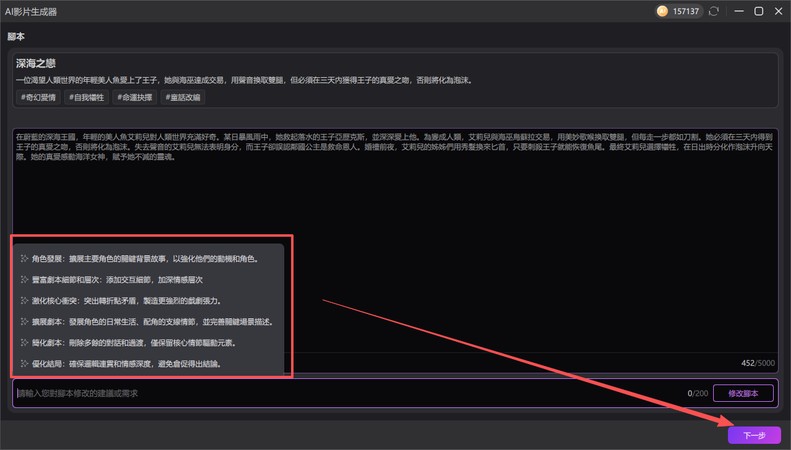This screenshot has width=791, height=450.
Task: Click the sparkle icon beside 優化結局
Action: [x=23, y=363]
